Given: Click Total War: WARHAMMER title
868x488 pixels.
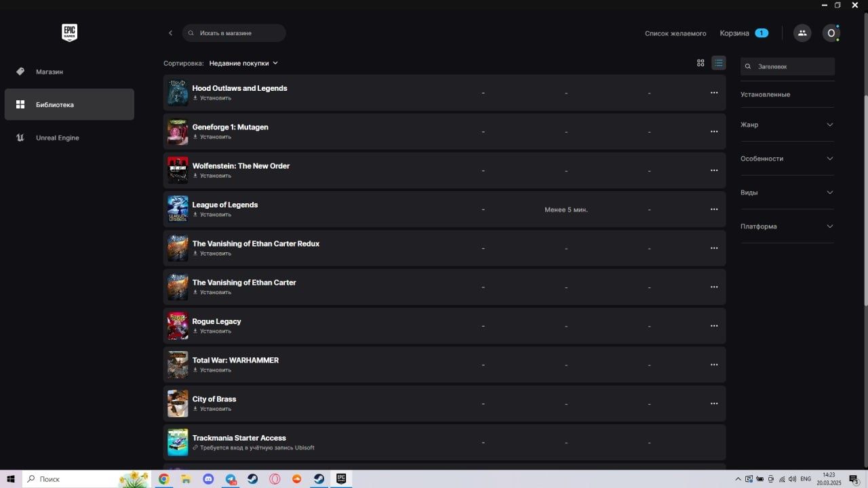Looking at the screenshot, I should coord(235,361).
